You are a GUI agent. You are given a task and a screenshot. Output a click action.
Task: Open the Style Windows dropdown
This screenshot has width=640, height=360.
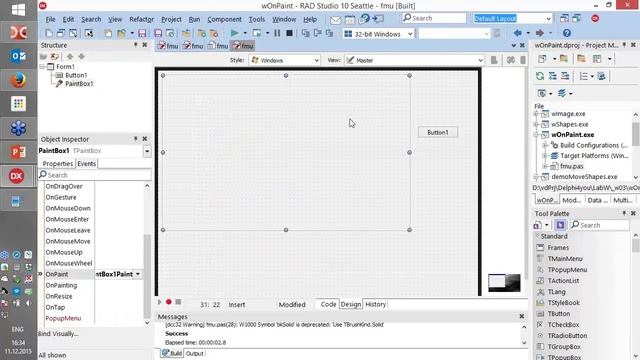[284, 60]
